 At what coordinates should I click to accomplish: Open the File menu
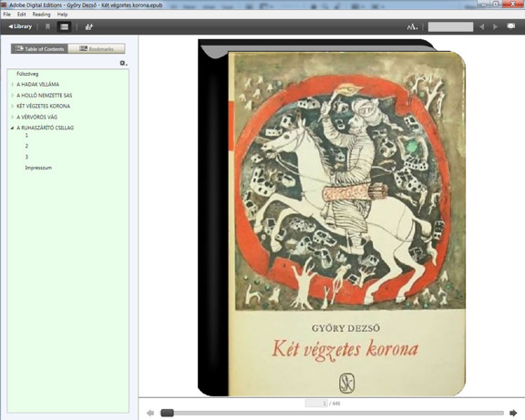(6, 15)
